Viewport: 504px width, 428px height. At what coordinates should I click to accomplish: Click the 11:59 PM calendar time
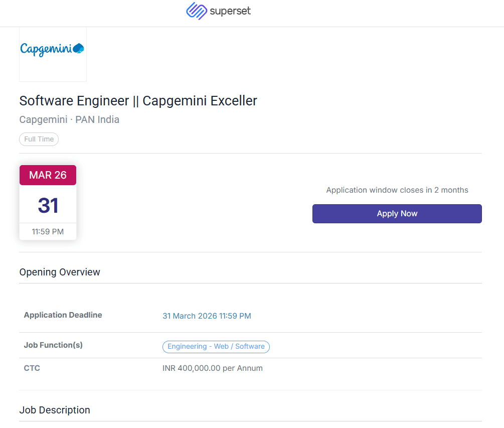(48, 232)
